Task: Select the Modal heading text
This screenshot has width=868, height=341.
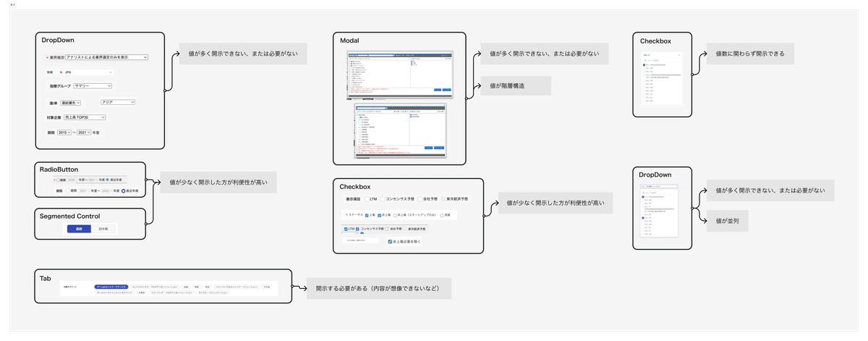Action: click(350, 41)
